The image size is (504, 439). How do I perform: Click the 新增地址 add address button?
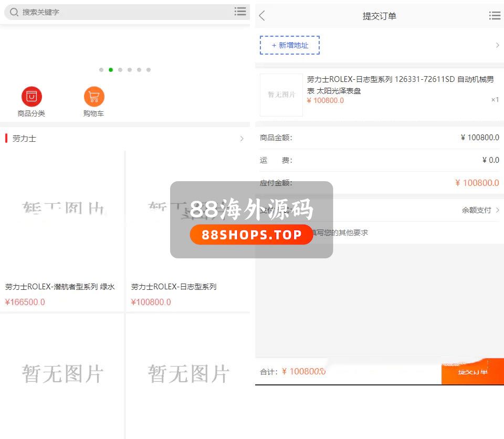tap(290, 46)
